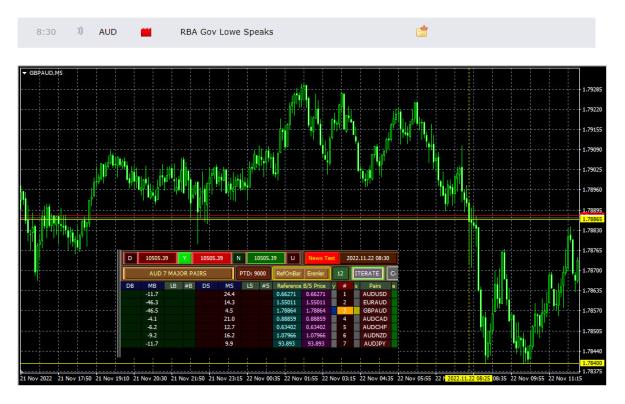Click the Eranier button
Viewport: 625px width, 404px height.
pyautogui.click(x=316, y=274)
